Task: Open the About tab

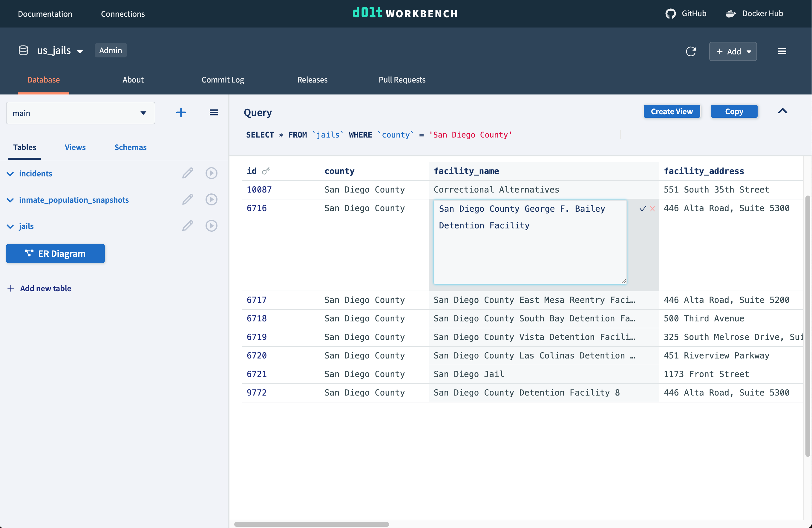Action: 133,80
